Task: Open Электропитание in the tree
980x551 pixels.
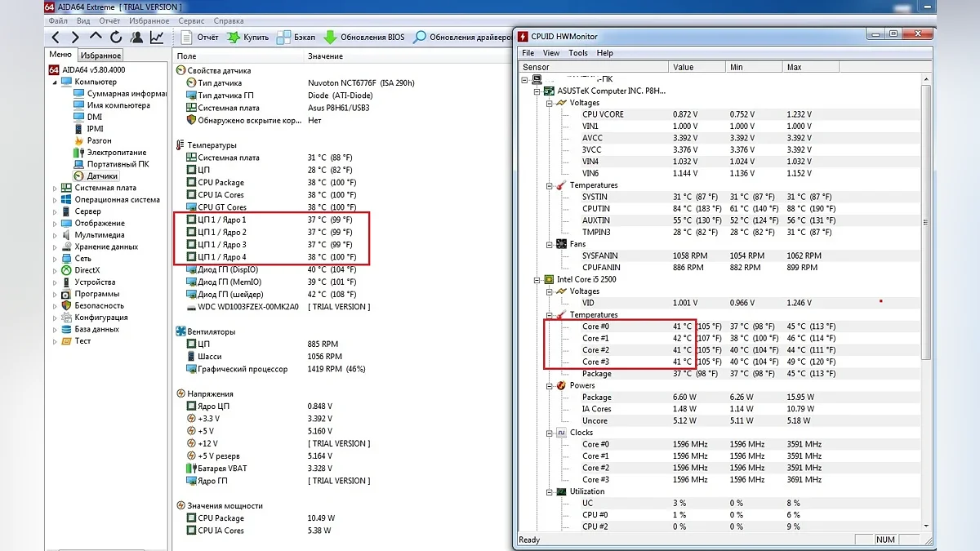Action: [x=109, y=153]
